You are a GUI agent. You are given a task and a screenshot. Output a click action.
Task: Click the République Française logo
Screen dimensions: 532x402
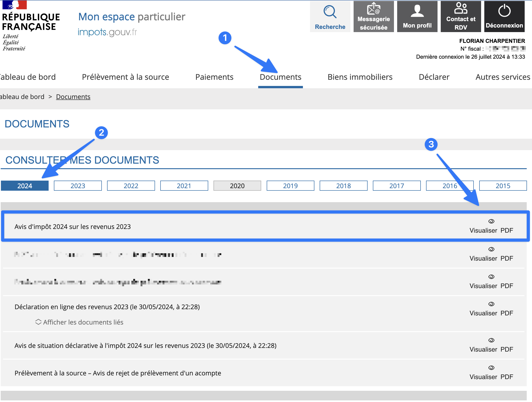click(31, 25)
